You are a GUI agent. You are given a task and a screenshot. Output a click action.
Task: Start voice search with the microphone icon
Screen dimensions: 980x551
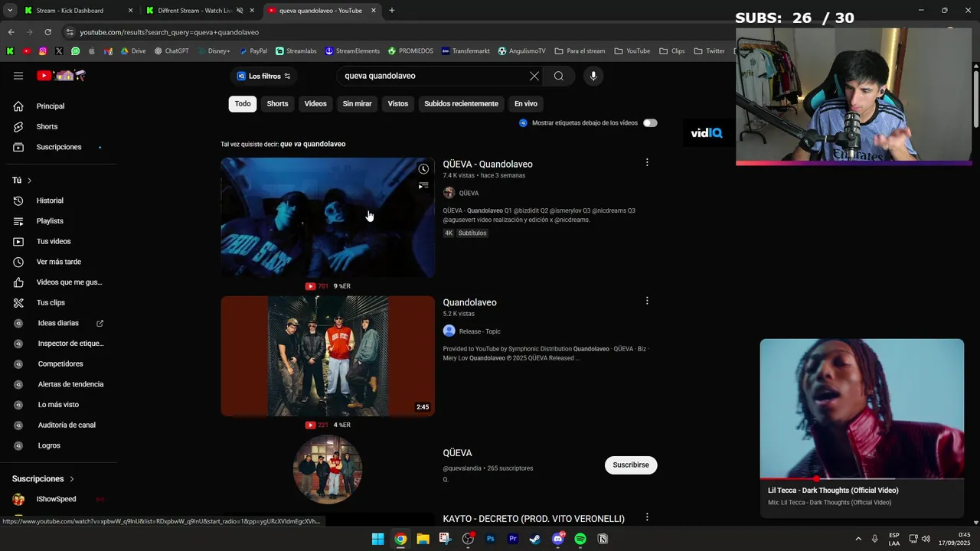tap(593, 76)
